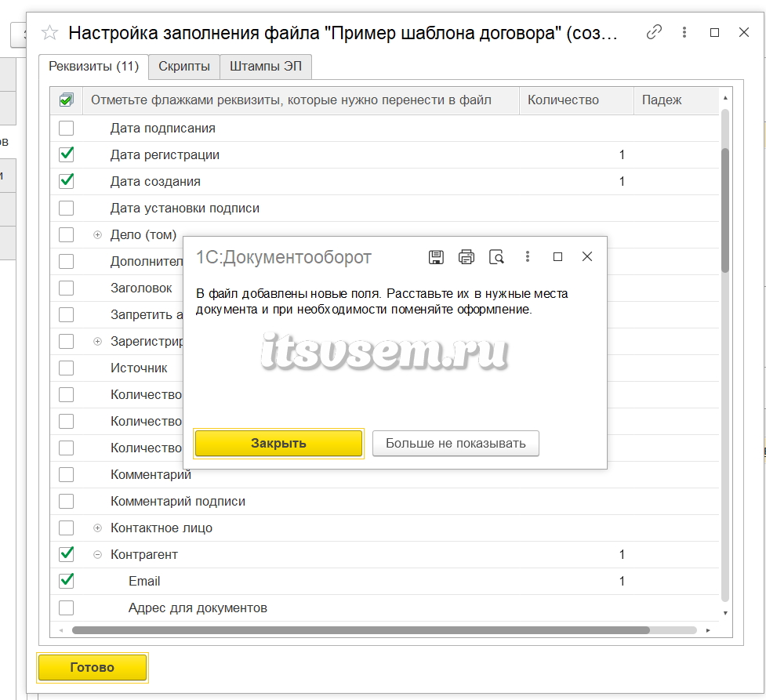Select the Контрагент row text
Image resolution: width=766 pixels, height=700 pixels.
click(144, 555)
